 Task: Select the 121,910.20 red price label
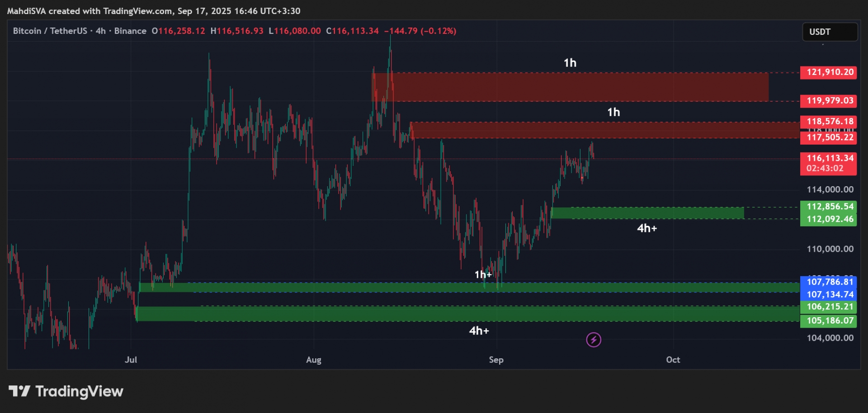pyautogui.click(x=828, y=72)
